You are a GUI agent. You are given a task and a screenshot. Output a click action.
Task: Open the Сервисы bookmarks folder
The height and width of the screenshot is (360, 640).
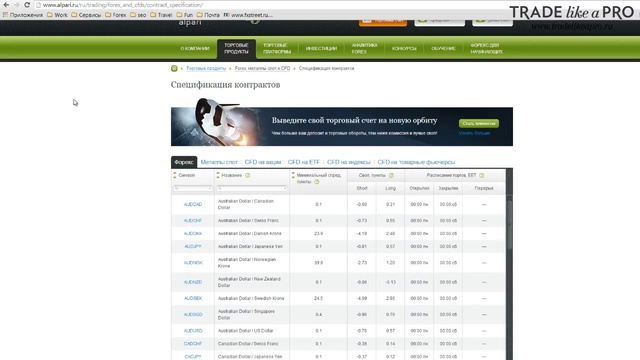tap(86, 15)
